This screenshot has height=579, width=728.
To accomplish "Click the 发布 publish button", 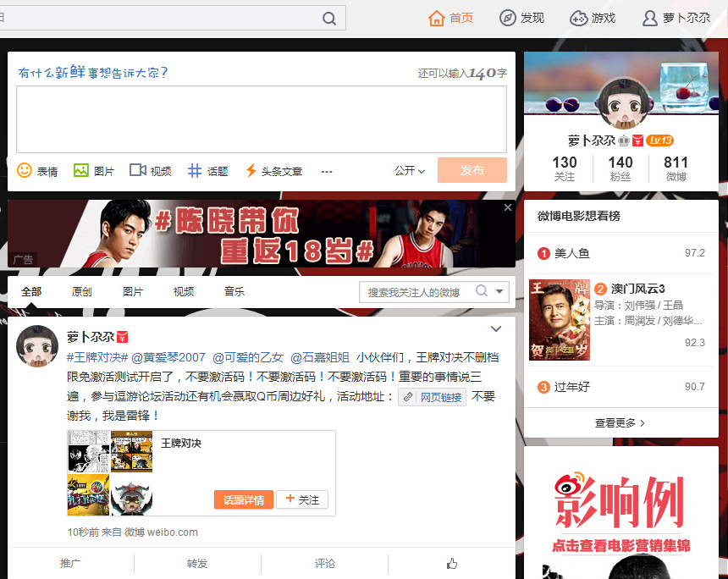I will (x=472, y=170).
